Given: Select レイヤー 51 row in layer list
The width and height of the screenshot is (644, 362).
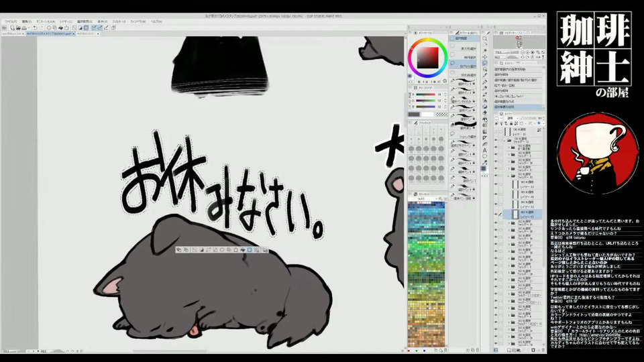Looking at the screenshot, I should 523,214.
